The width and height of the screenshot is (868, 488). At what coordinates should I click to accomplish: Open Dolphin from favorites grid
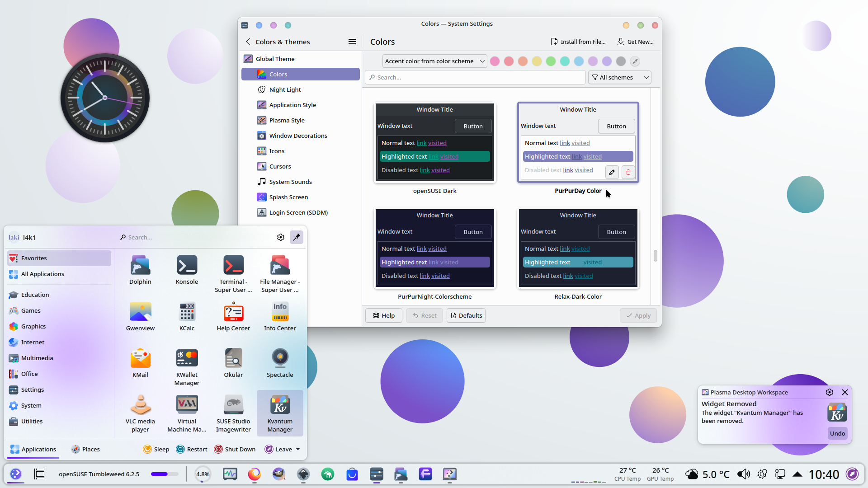point(140,270)
